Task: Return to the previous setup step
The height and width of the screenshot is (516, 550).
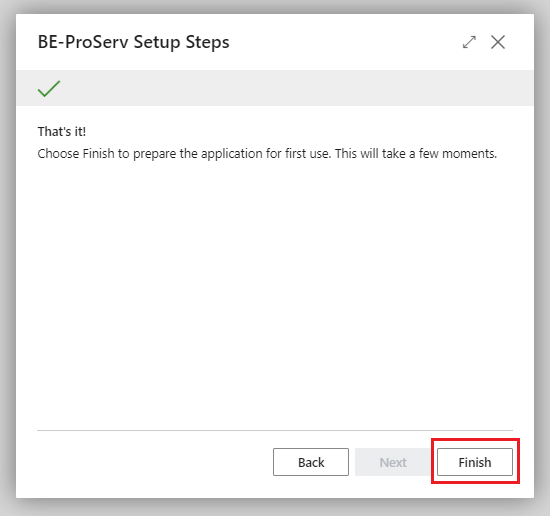Action: 311,462
